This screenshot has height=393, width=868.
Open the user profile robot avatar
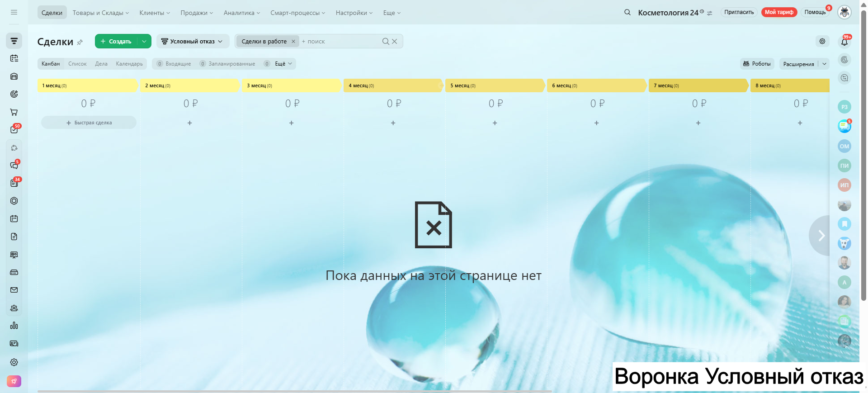tap(844, 12)
